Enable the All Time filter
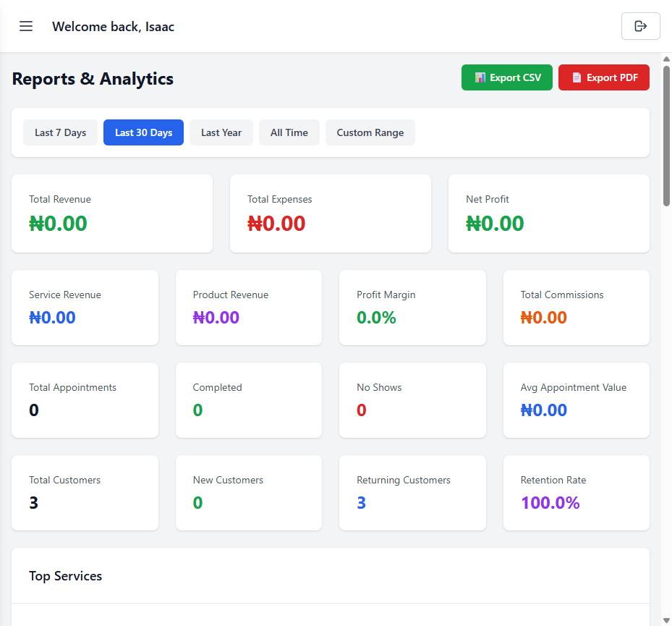This screenshot has height=626, width=672. click(289, 132)
